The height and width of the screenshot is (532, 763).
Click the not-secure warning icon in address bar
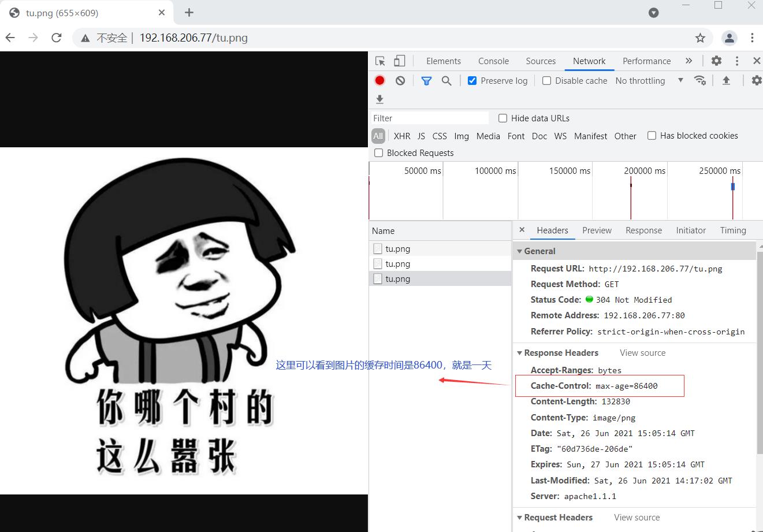pos(85,38)
